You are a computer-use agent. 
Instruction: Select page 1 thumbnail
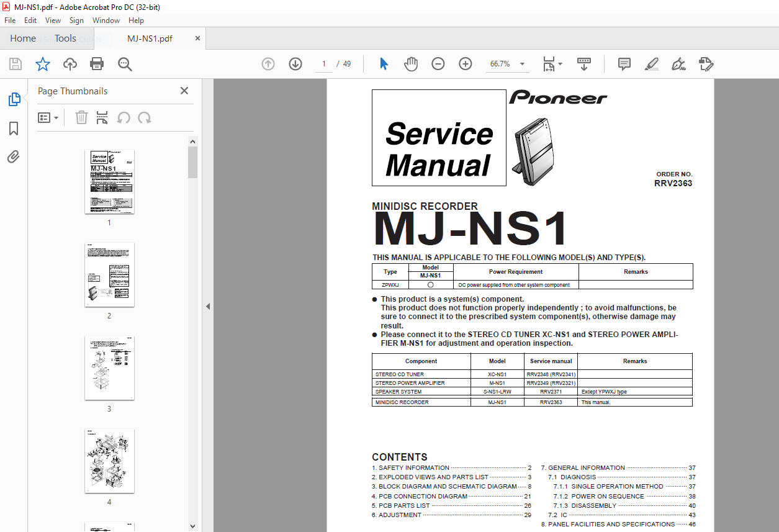click(109, 181)
